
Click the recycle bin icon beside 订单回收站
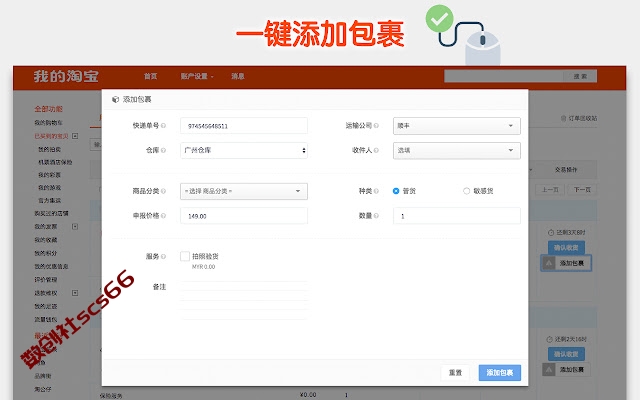point(564,118)
